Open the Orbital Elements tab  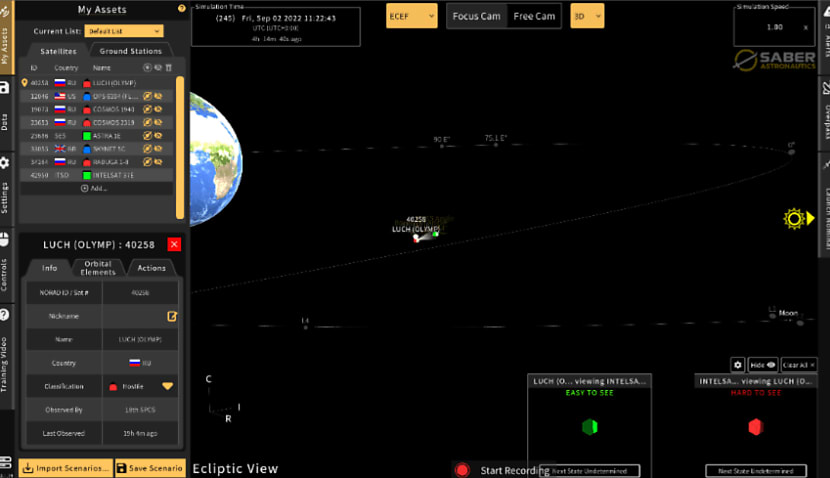tap(98, 268)
